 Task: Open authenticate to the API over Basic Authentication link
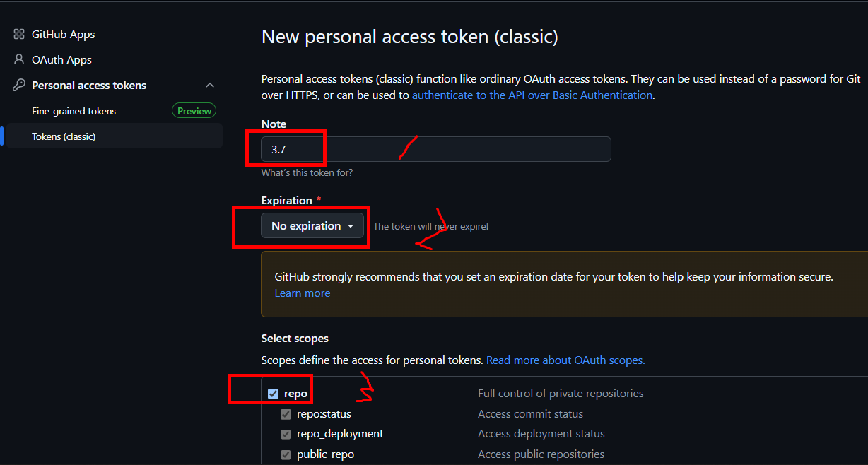pos(532,95)
